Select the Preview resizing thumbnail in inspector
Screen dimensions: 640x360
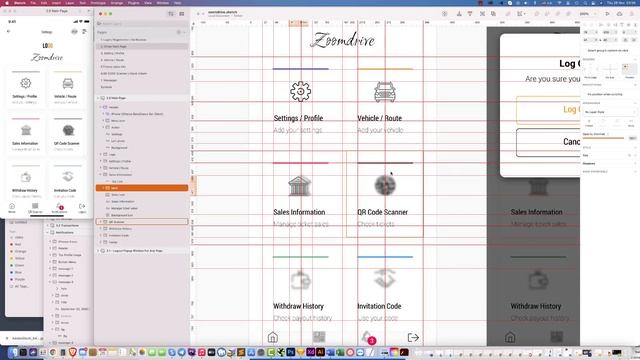coord(629,70)
